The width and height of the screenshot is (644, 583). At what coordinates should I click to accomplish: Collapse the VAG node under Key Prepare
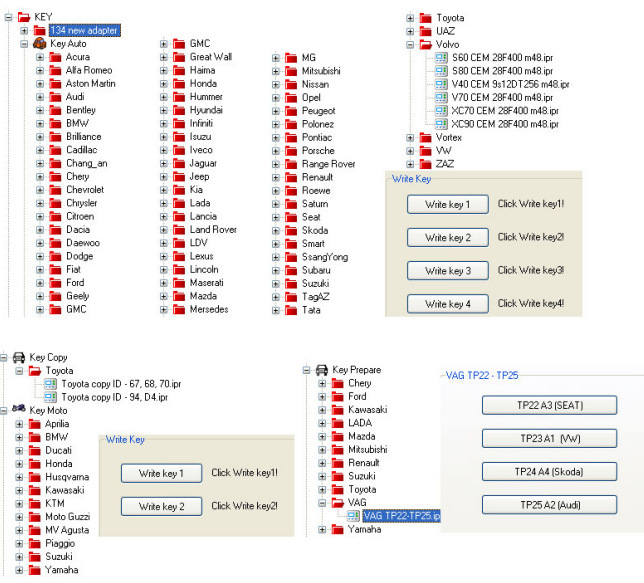pos(322,502)
